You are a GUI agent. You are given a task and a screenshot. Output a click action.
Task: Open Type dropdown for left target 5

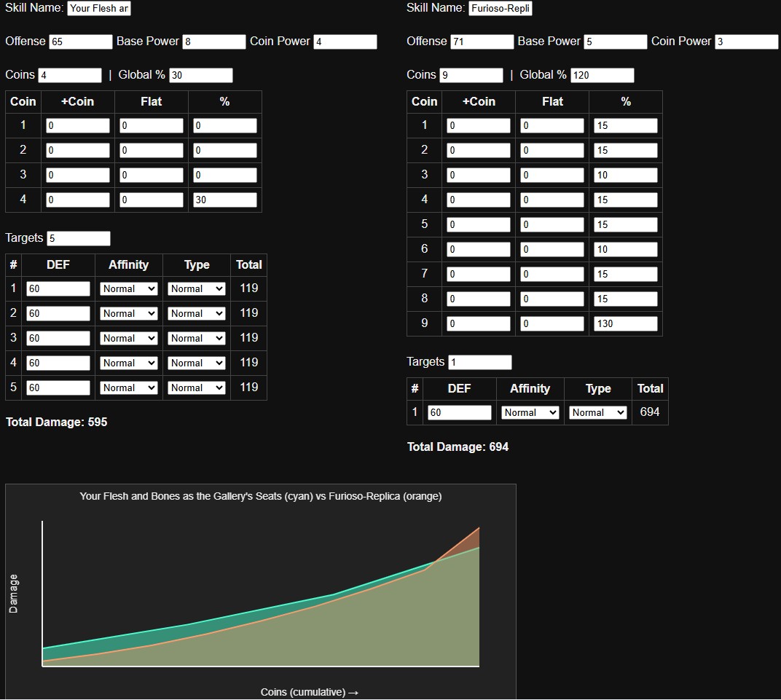[x=196, y=388]
